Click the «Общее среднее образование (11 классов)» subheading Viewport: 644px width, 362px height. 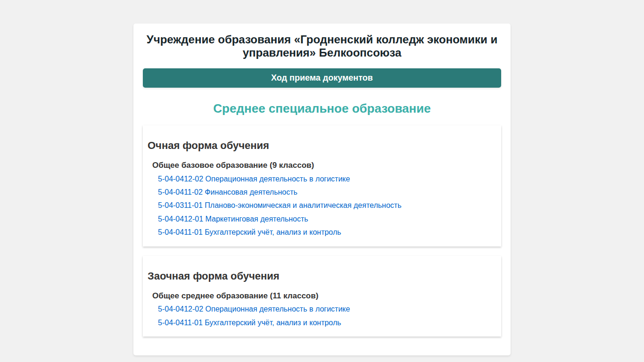pos(235,296)
